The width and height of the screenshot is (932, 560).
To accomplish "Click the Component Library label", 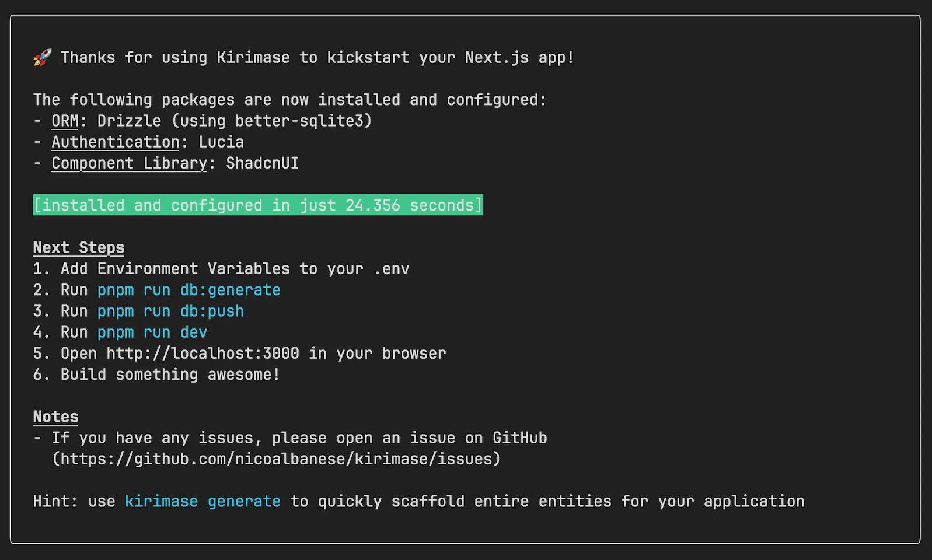I will pyautogui.click(x=129, y=163).
